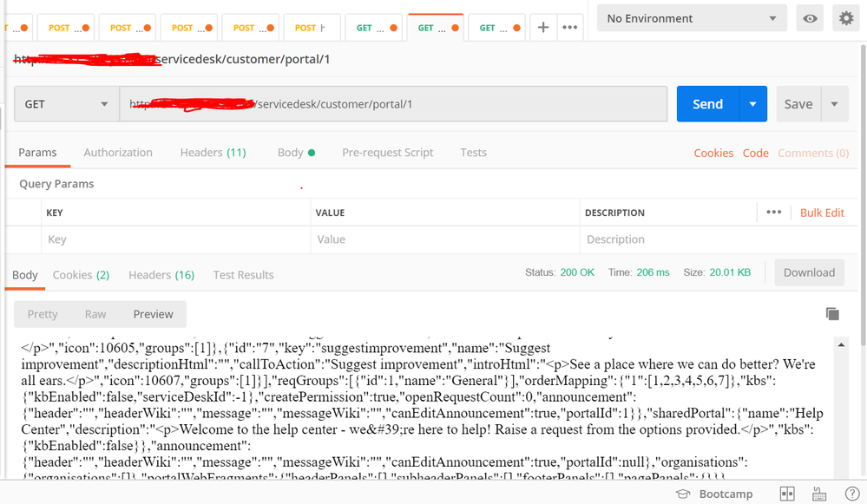Image resolution: width=867 pixels, height=504 pixels.
Task: Switch to the Params tab
Action: pos(37,153)
